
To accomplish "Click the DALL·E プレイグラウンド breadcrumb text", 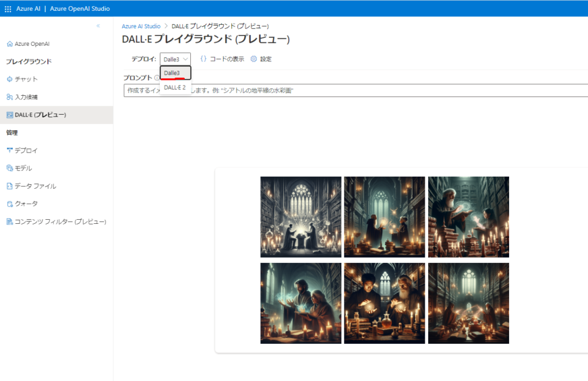I will (220, 26).
